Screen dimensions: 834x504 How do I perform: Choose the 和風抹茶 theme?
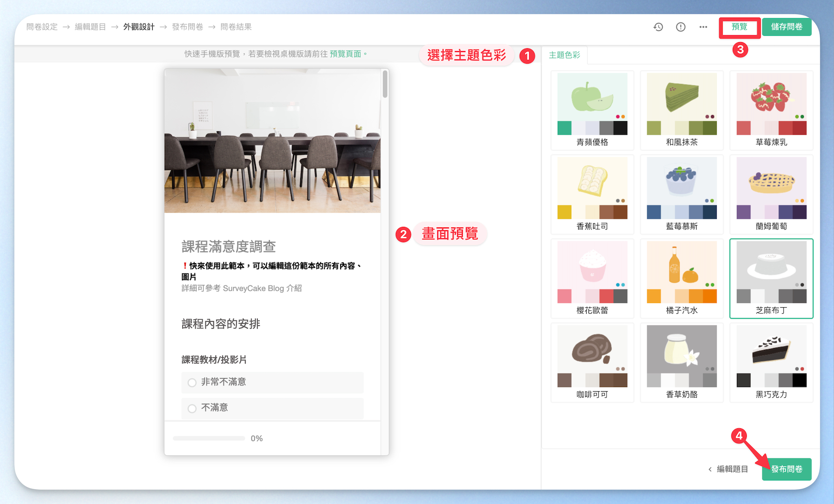[682, 110]
